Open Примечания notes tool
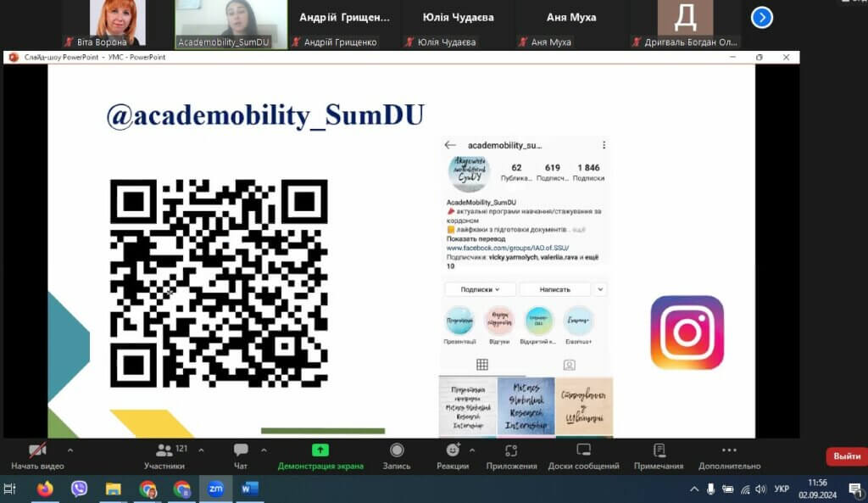Screen dimensions: 868x503 click(x=659, y=456)
